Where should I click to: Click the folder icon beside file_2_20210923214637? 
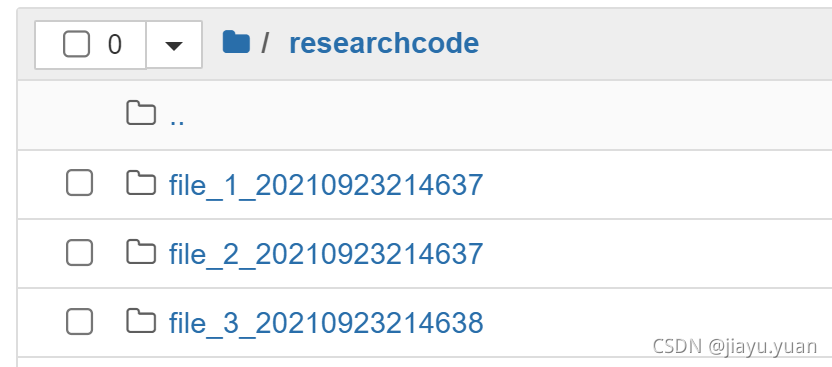coord(141,252)
